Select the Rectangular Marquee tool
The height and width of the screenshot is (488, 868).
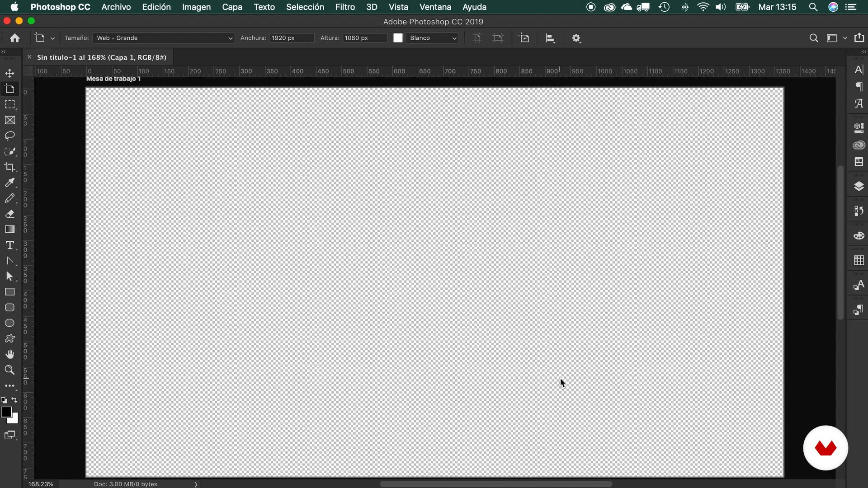[x=9, y=104]
